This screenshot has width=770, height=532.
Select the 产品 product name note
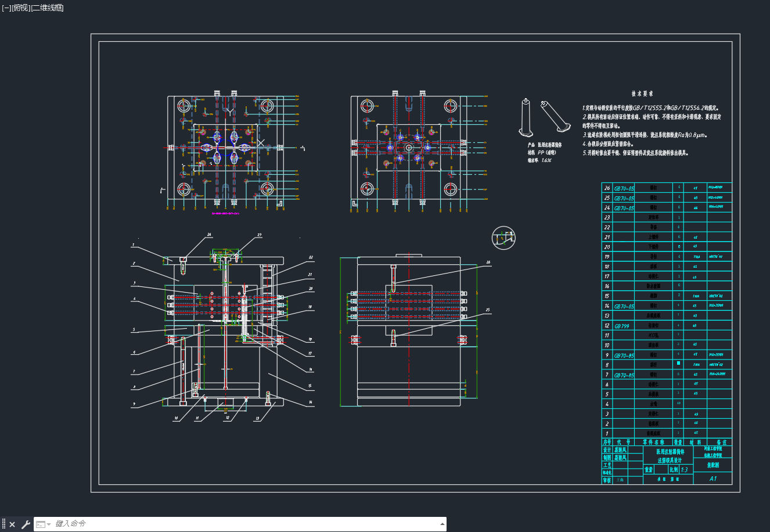[x=545, y=145]
